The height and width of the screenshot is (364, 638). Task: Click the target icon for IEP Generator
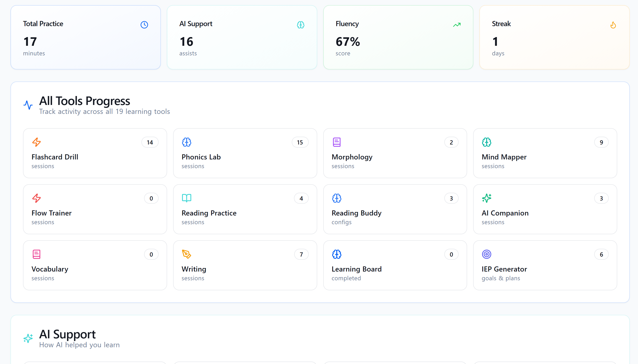pyautogui.click(x=487, y=254)
